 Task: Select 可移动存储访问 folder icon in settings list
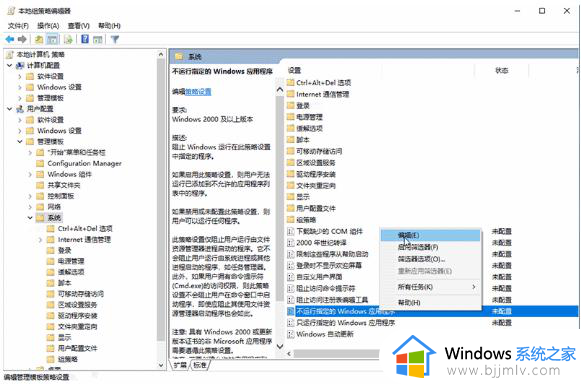click(x=291, y=151)
